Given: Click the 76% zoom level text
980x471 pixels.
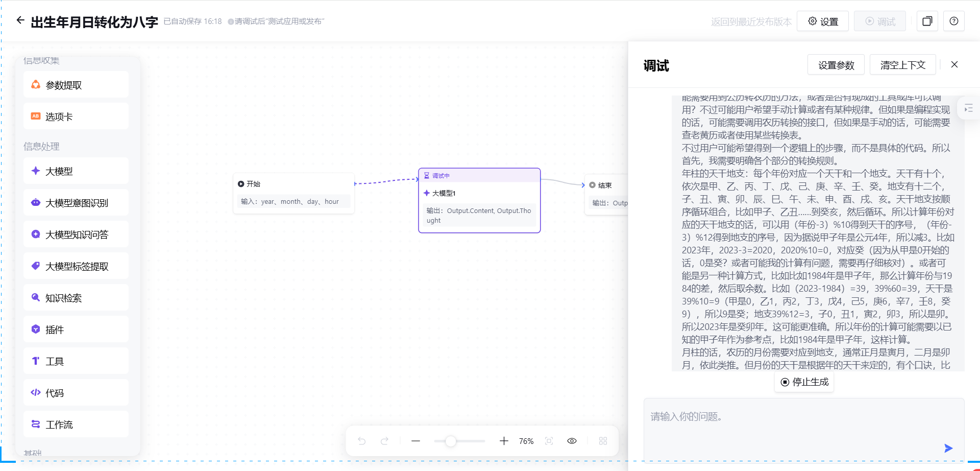Looking at the screenshot, I should (x=526, y=441).
